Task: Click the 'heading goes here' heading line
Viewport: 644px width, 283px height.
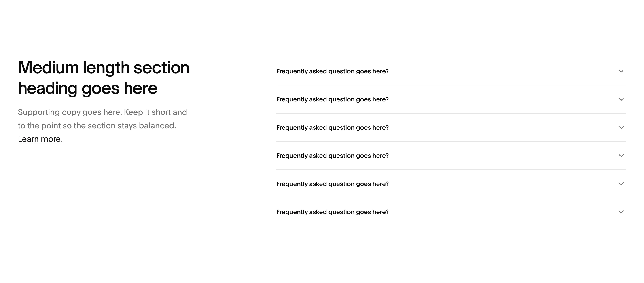Action: pos(88,89)
